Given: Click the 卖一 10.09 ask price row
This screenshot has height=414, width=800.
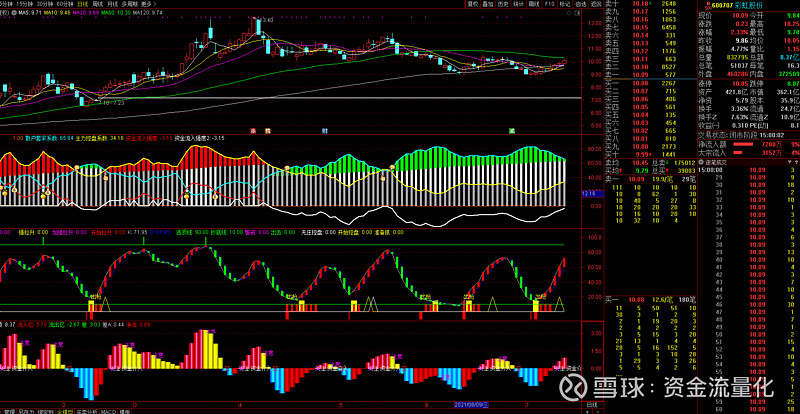Looking at the screenshot, I should point(651,75).
